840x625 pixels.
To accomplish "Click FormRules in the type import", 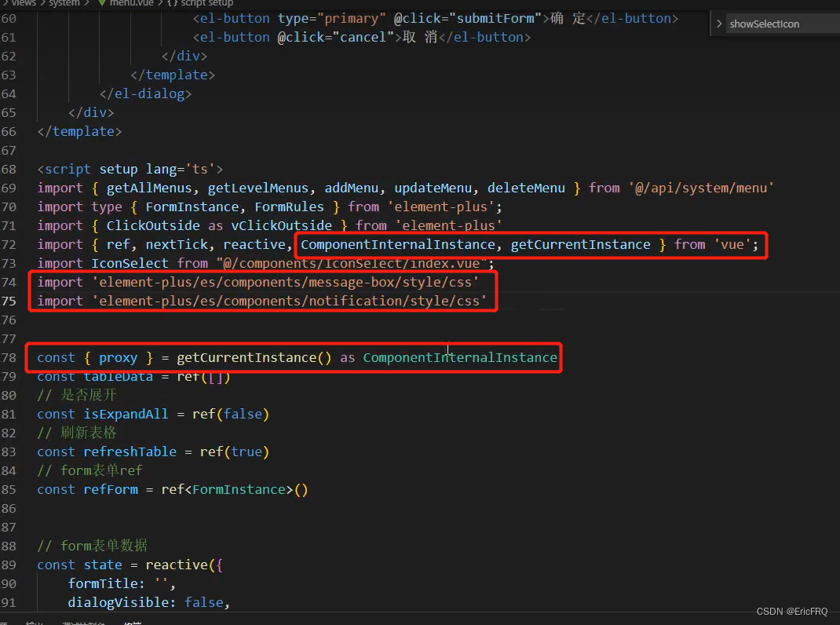I will click(x=289, y=207).
